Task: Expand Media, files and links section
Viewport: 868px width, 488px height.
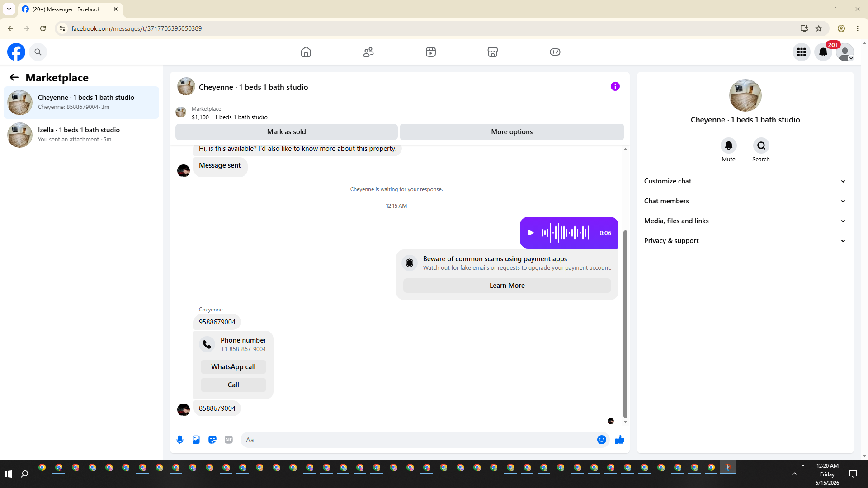Action: pyautogui.click(x=745, y=221)
